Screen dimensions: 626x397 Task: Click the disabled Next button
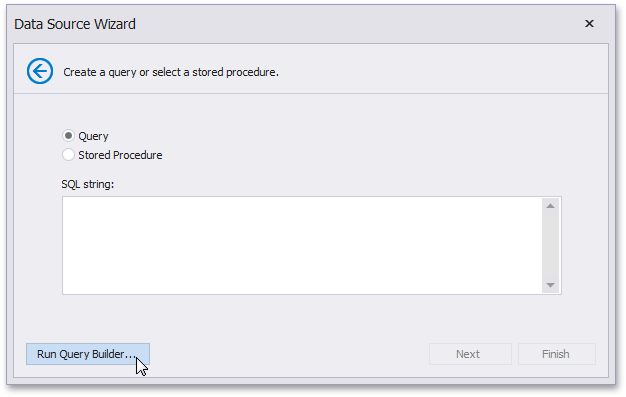pos(470,354)
